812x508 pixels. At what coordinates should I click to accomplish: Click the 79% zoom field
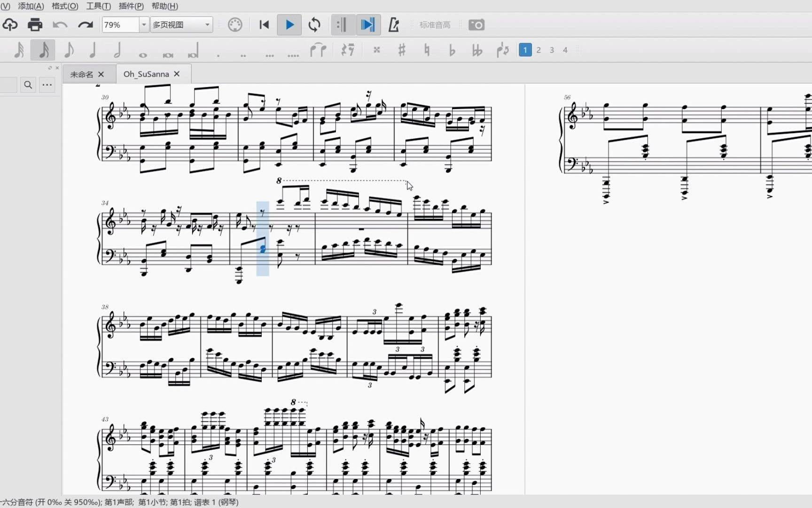(120, 24)
